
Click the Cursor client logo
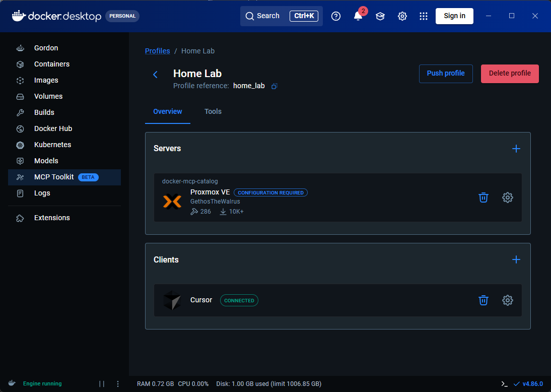[172, 300]
